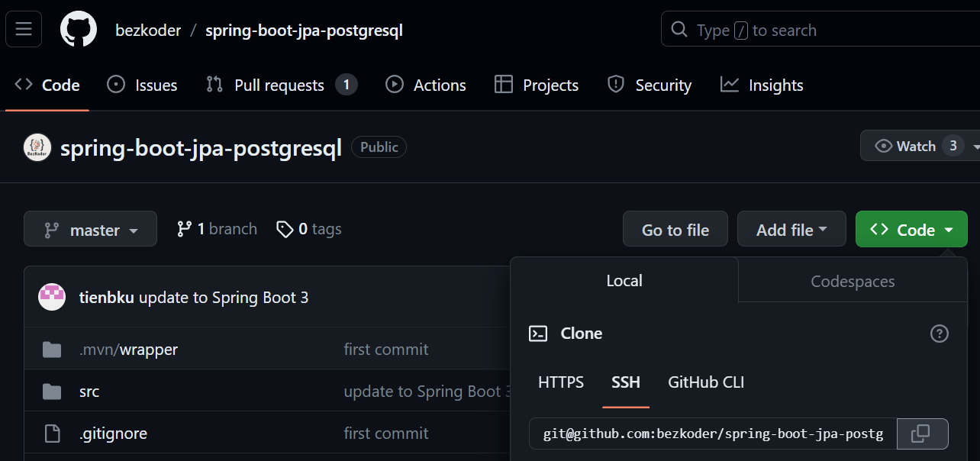Image resolution: width=980 pixels, height=461 pixels.
Task: Click the BezKoder repository avatar
Action: (x=37, y=147)
